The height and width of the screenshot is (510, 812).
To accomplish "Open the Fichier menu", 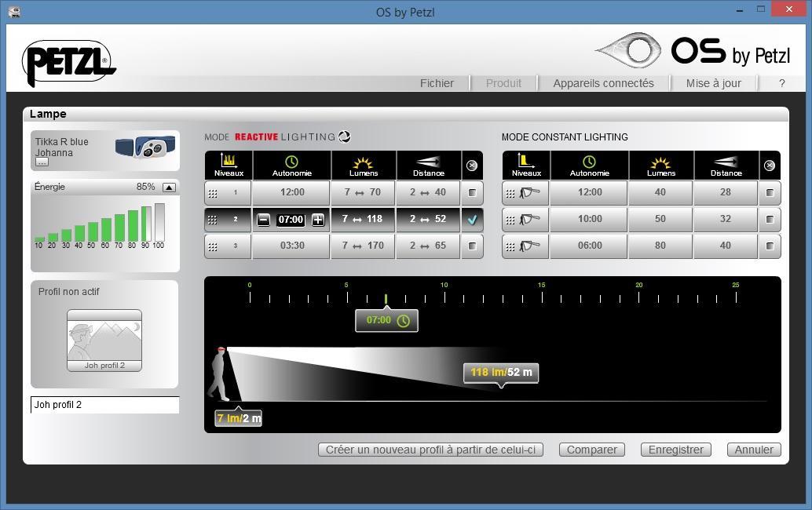I will [x=437, y=83].
